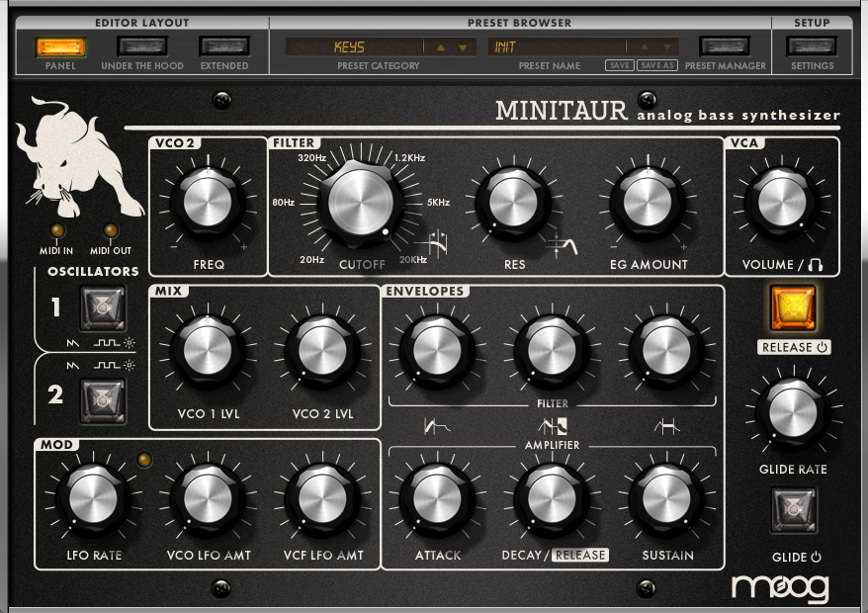Open the SETTINGS page

tap(812, 46)
